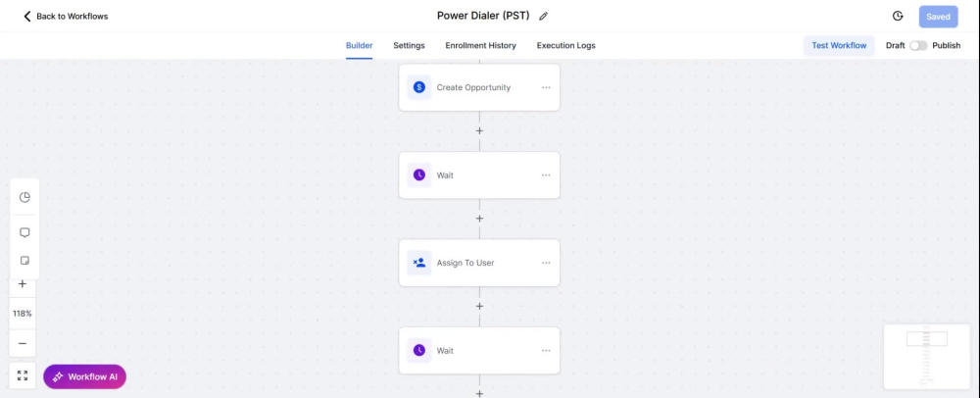The image size is (980, 398).
Task: Switch to the Execution Logs tab
Action: [x=565, y=46]
